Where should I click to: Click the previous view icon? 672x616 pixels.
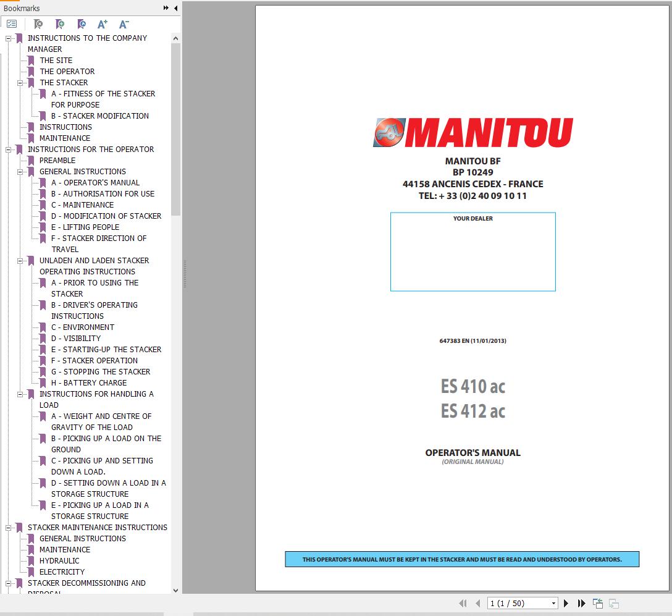click(598, 603)
